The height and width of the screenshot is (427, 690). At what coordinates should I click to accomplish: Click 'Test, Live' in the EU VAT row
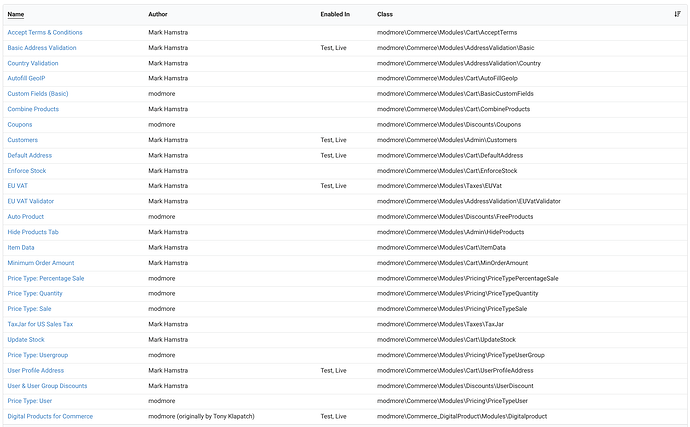coord(333,185)
